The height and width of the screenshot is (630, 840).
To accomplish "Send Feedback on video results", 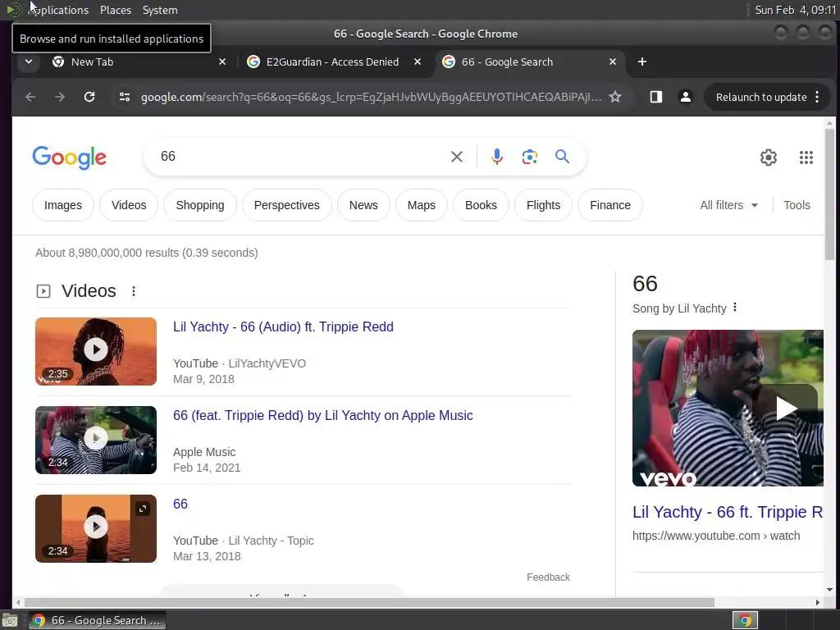I will pos(548,577).
